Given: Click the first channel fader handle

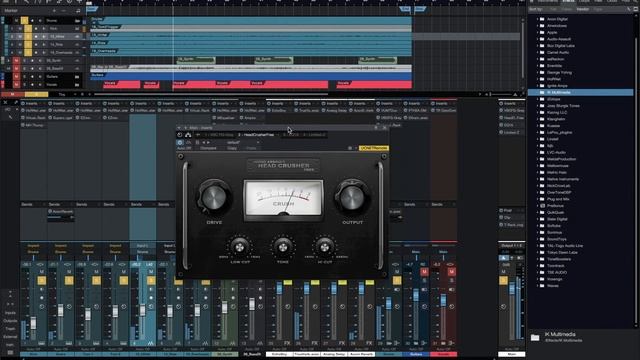Looking at the screenshot, I should [33, 323].
